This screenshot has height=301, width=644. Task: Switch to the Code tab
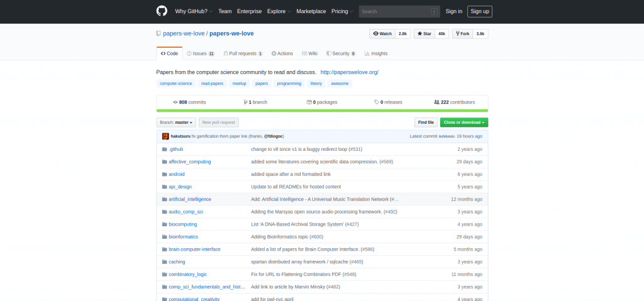(x=169, y=53)
